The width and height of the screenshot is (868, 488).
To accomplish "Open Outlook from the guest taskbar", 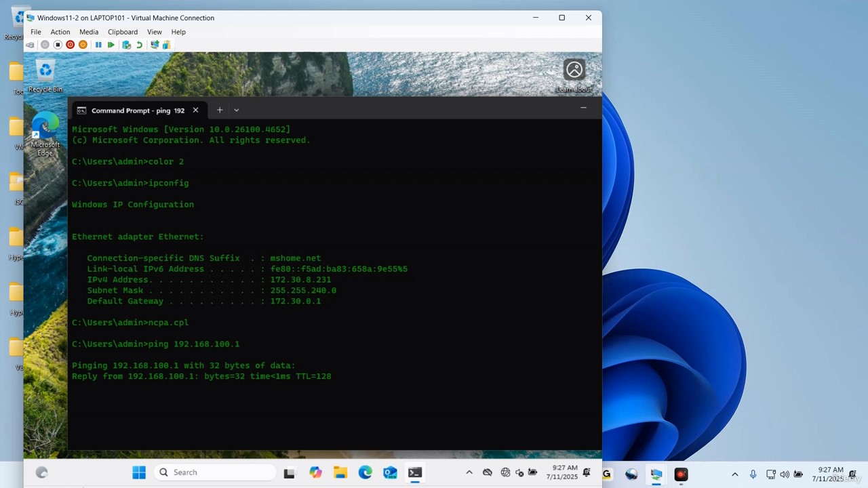I will (x=390, y=472).
